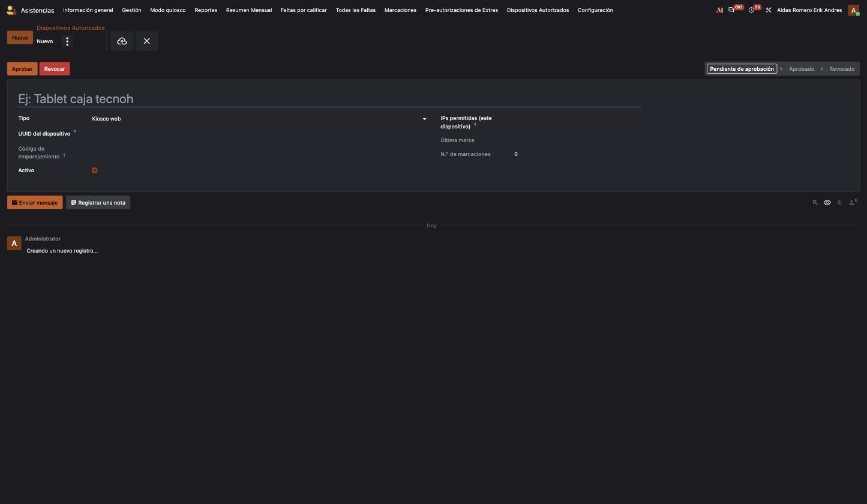Open Todas las Faltas menu

click(356, 10)
